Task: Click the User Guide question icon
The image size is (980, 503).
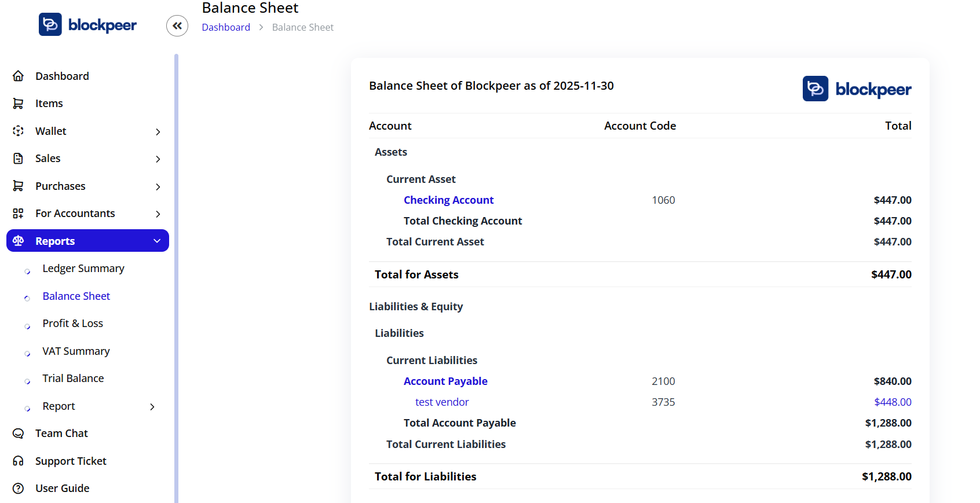Action: (x=19, y=489)
